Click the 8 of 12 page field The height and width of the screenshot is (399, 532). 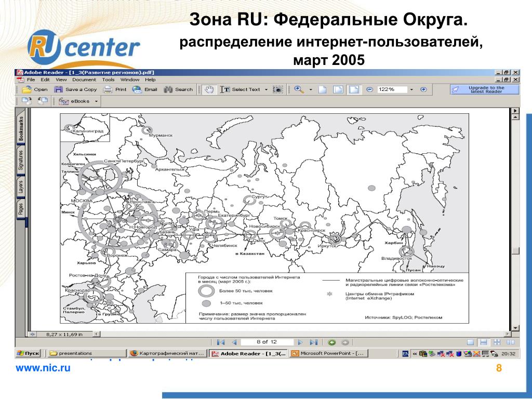point(267,342)
